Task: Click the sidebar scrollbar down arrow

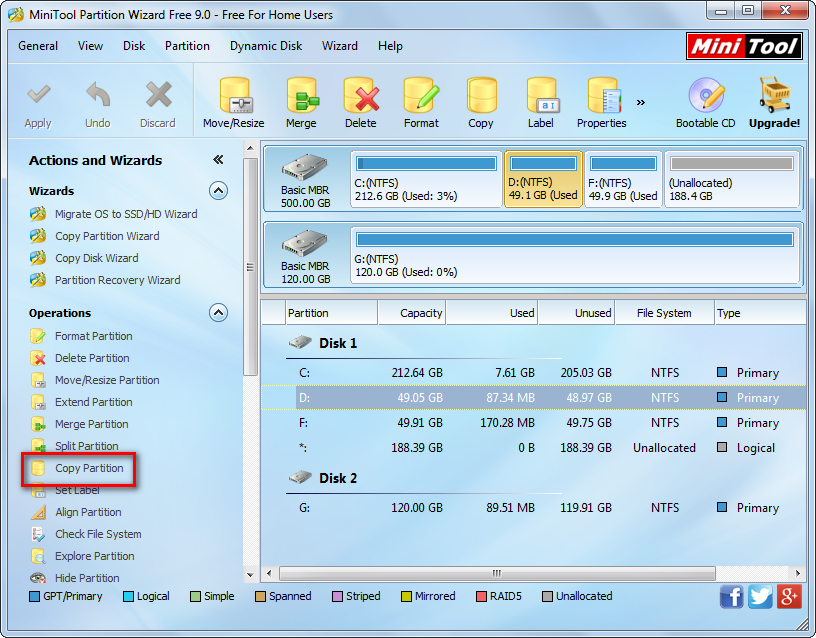Action: click(x=250, y=575)
